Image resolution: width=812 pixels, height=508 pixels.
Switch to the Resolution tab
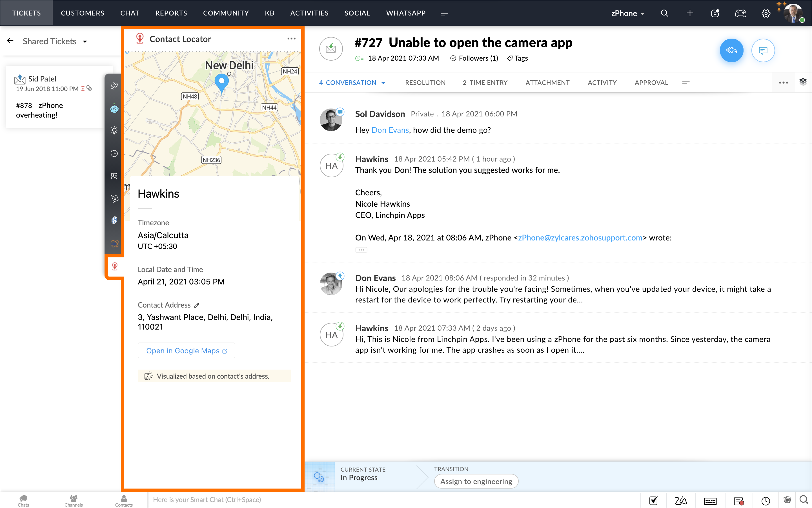pos(425,83)
